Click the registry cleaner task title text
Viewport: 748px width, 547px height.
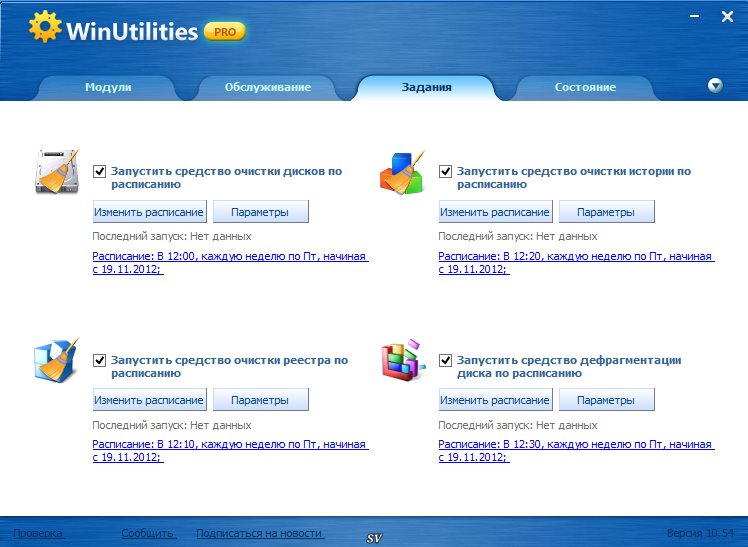(229, 366)
